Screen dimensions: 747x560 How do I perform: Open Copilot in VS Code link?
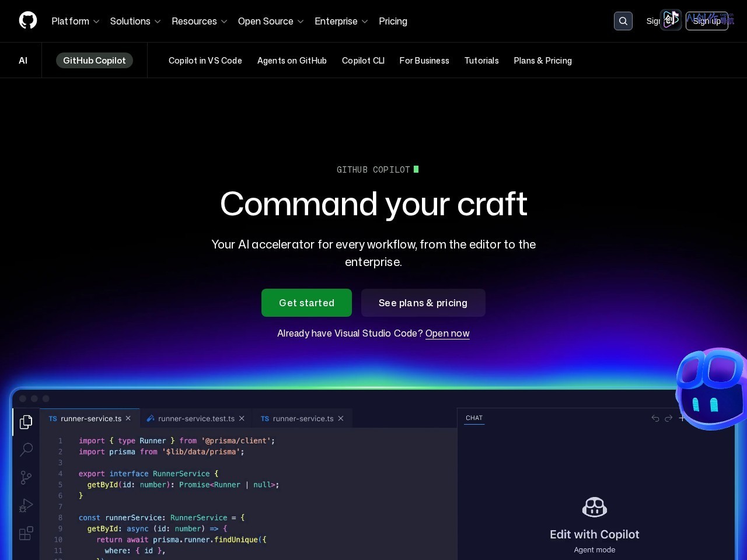[205, 61]
